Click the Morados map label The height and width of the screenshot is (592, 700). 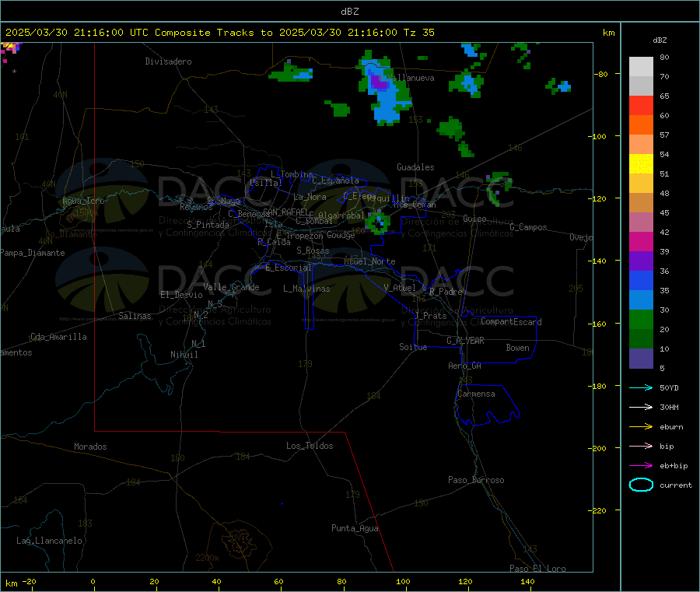click(x=90, y=447)
